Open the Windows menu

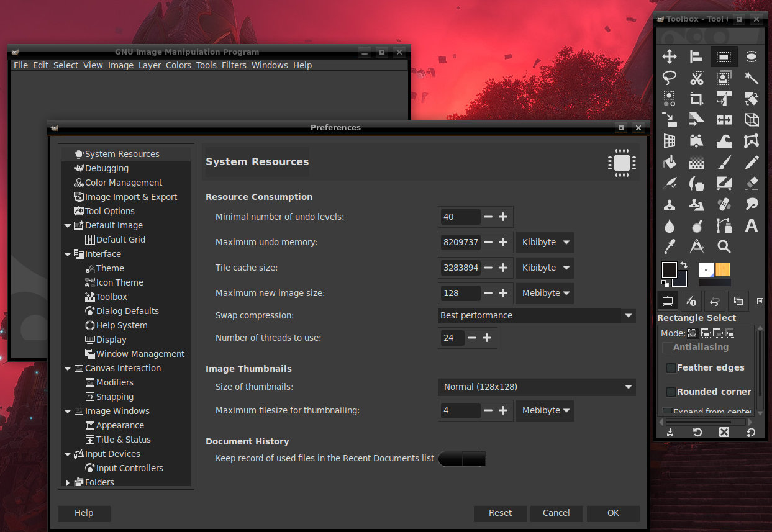click(x=270, y=65)
